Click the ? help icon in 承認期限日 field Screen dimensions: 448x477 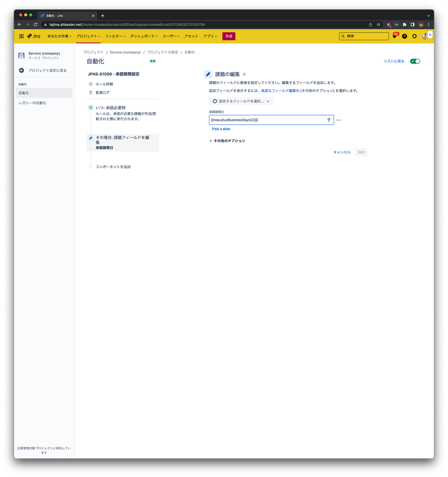coord(329,120)
